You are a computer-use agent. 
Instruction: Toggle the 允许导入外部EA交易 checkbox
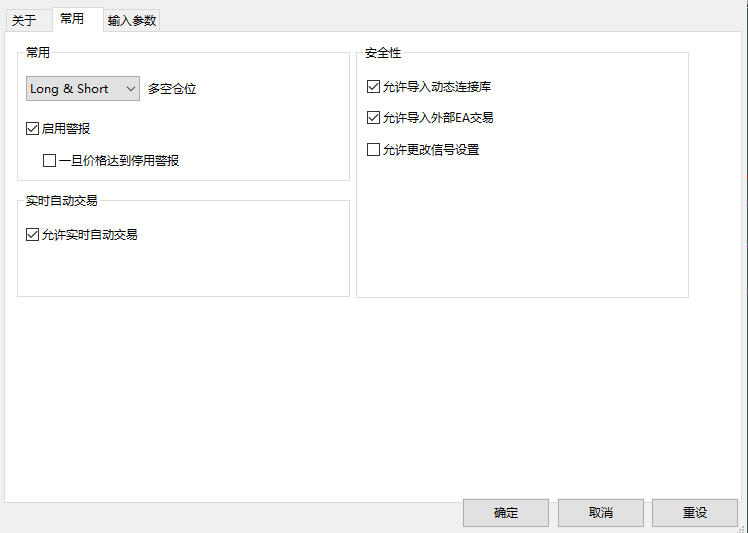pos(374,118)
